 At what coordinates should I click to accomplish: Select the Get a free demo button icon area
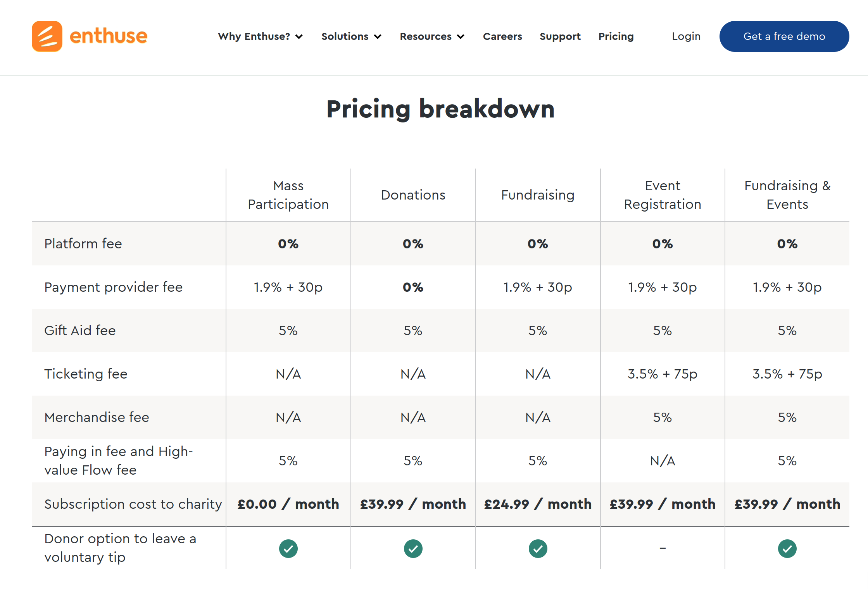click(x=784, y=36)
